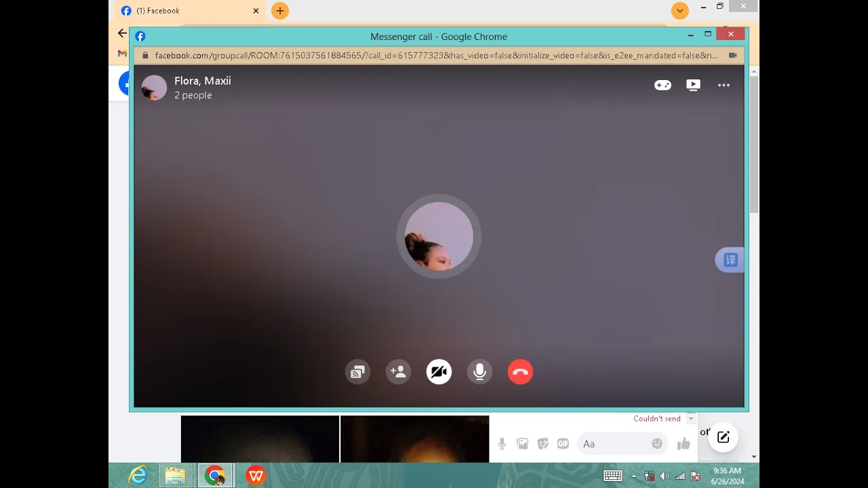Click the 'Aa' message input field
This screenshot has height=488, width=868.
(614, 444)
